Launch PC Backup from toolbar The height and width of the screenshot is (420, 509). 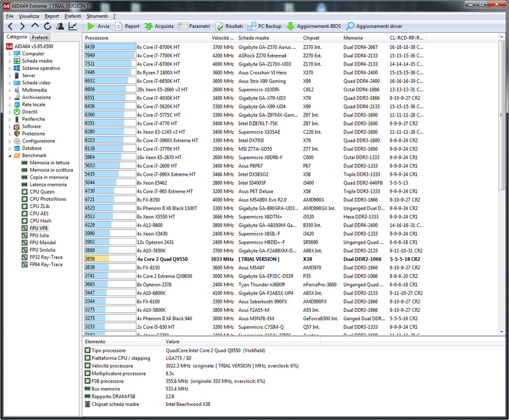click(x=264, y=26)
